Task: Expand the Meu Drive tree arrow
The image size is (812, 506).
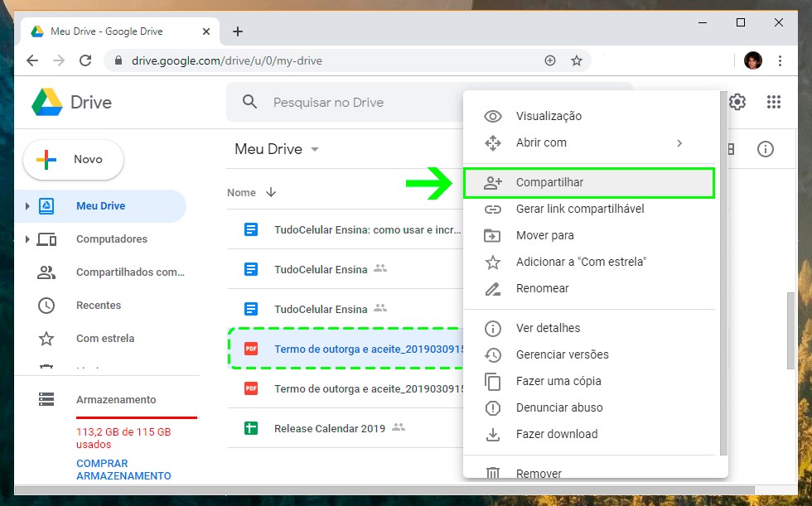Action: tap(27, 206)
